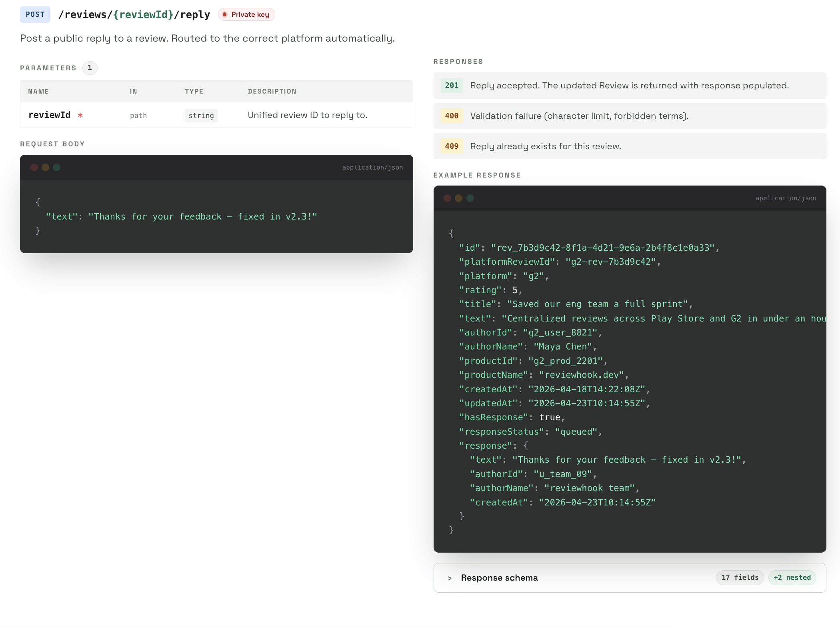
Task: Click the "productName": "reviewhook.dev" line
Action: pyautogui.click(x=544, y=375)
